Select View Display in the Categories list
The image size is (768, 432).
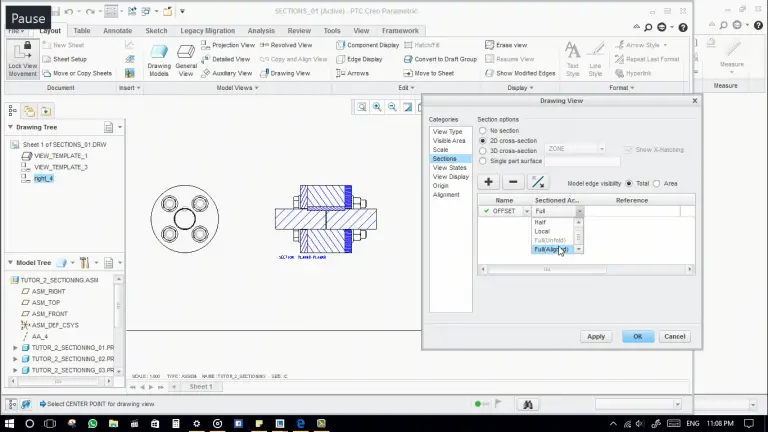tap(450, 176)
